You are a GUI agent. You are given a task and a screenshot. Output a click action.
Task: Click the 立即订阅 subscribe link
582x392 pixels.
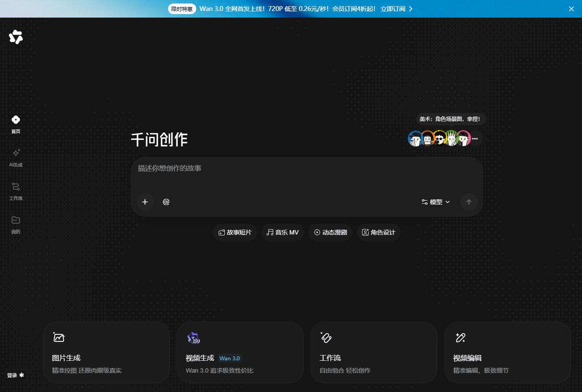[396, 9]
